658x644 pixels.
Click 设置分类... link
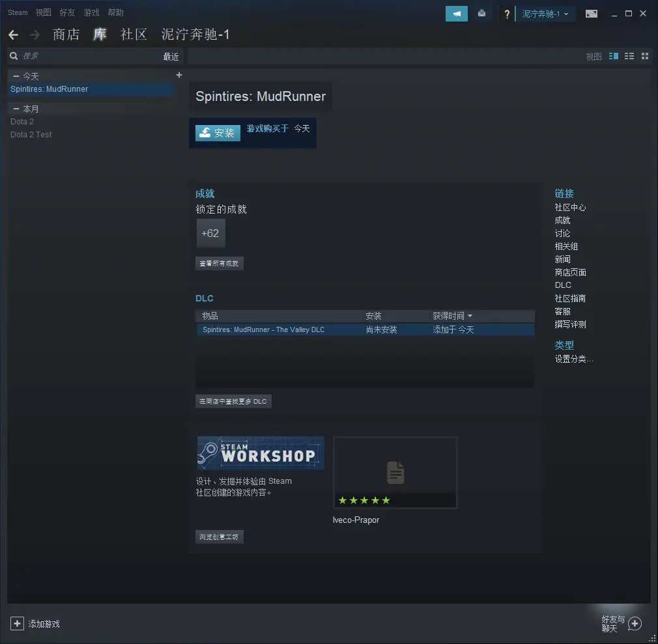pyautogui.click(x=574, y=359)
